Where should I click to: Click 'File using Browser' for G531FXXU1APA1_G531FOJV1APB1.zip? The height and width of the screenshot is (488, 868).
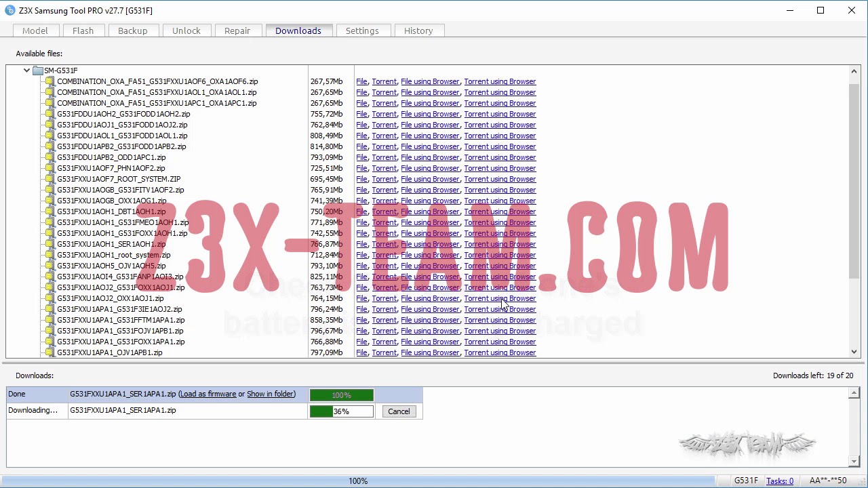coord(430,331)
